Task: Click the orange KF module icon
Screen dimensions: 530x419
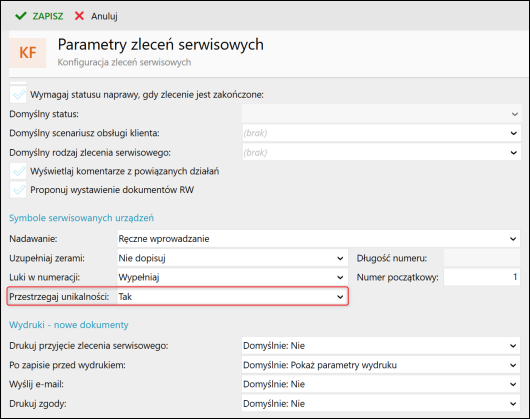Action: coord(28,53)
